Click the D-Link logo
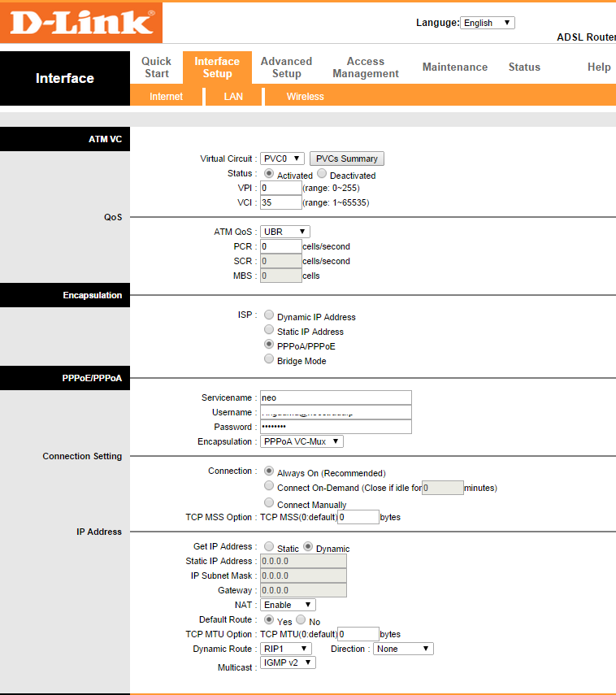This screenshot has height=695, width=616. (81, 23)
